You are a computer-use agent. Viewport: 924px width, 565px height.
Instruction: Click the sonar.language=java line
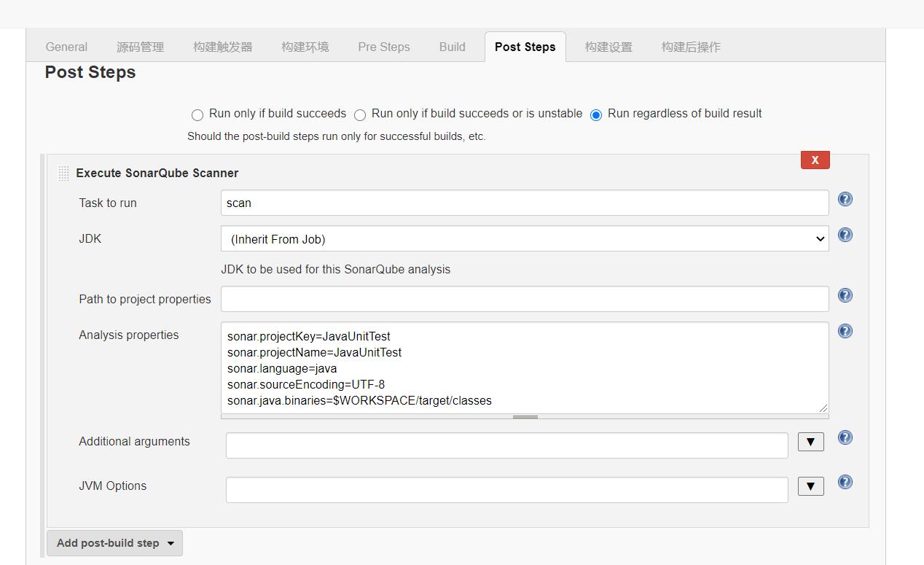tap(281, 368)
